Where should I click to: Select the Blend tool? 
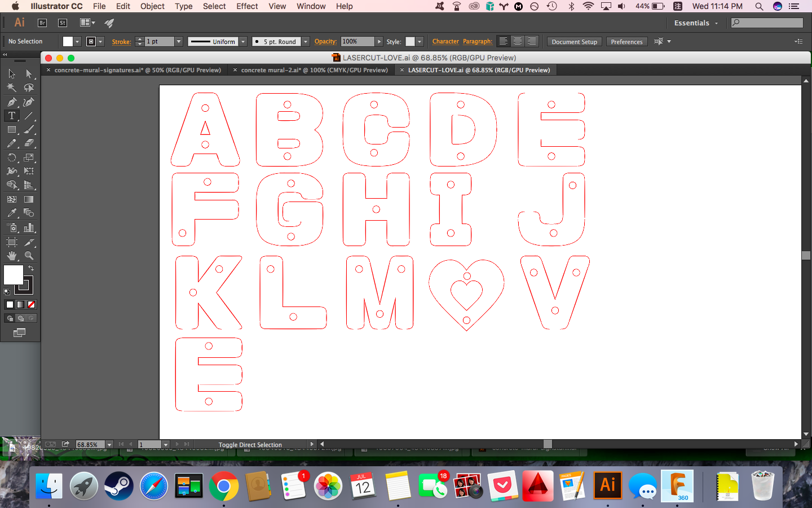tap(29, 213)
